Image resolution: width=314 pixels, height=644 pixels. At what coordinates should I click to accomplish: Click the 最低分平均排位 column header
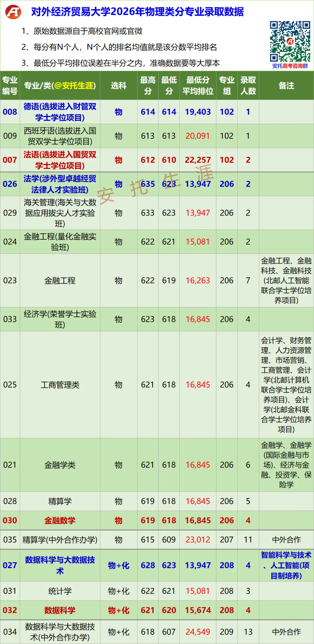pos(198,85)
